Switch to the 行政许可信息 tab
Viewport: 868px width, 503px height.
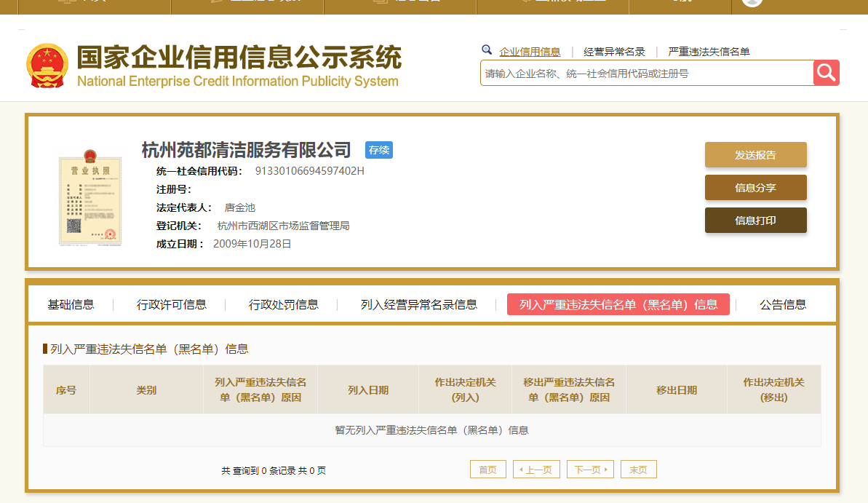point(171,305)
